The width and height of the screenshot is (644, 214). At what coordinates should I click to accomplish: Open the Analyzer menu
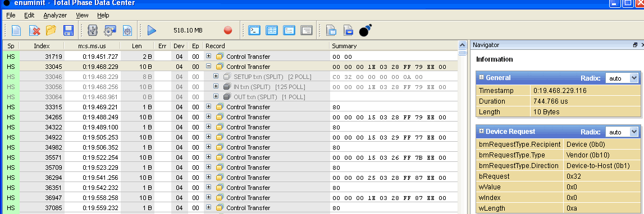[x=55, y=15]
